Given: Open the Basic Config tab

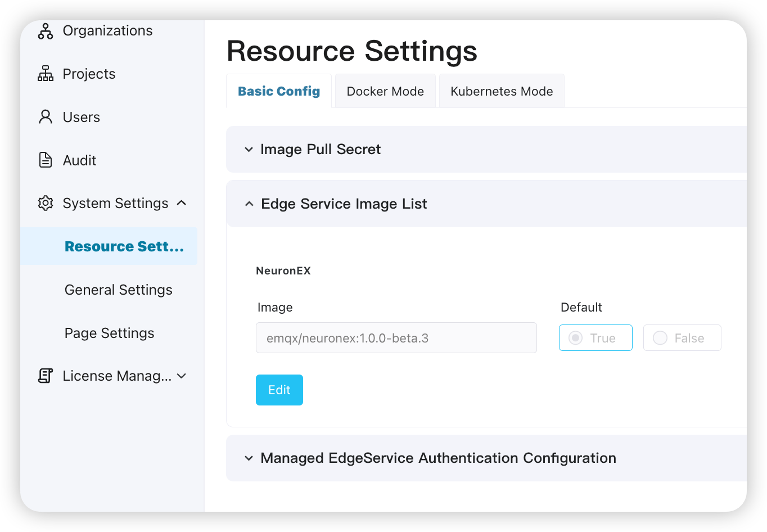Looking at the screenshot, I should coord(279,91).
